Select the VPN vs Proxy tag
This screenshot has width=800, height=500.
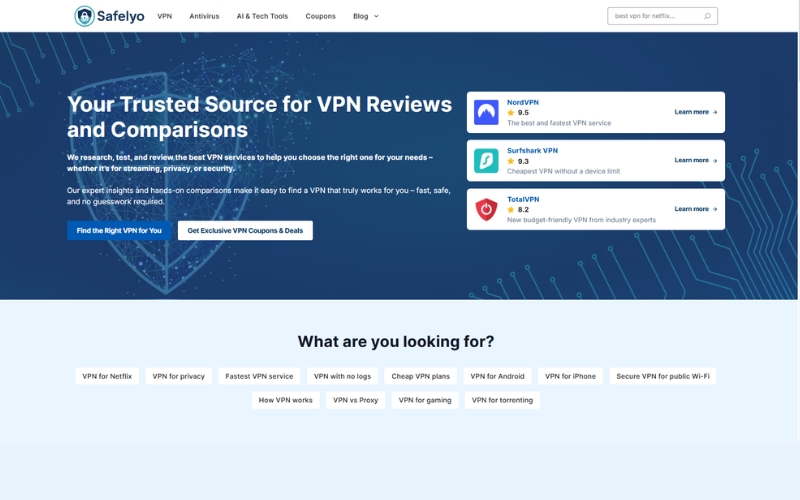click(356, 400)
